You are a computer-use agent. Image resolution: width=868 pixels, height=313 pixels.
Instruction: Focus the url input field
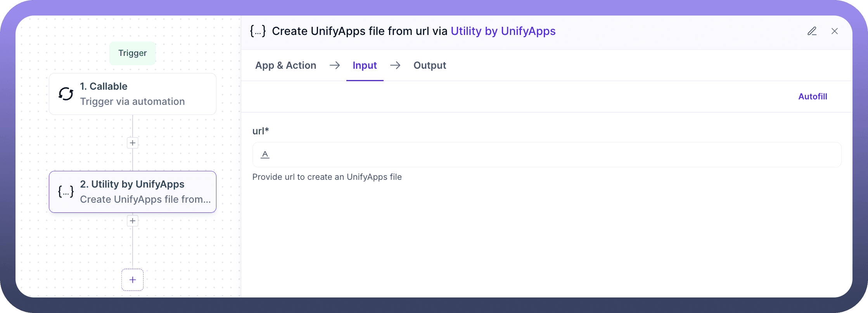551,155
